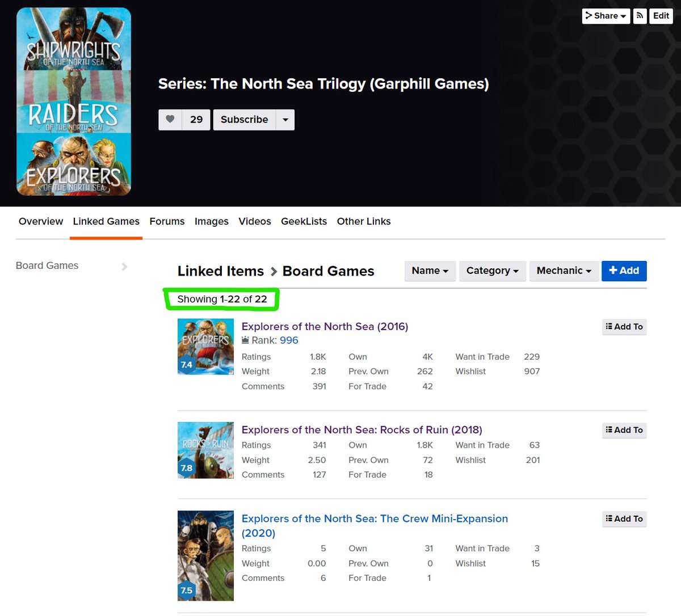Click the blue Add button

[624, 271]
